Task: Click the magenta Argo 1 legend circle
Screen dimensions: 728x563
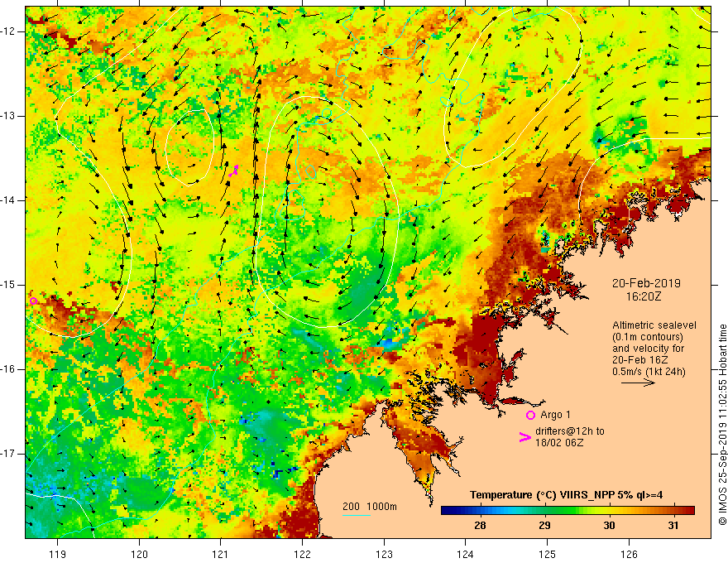Action: [530, 416]
